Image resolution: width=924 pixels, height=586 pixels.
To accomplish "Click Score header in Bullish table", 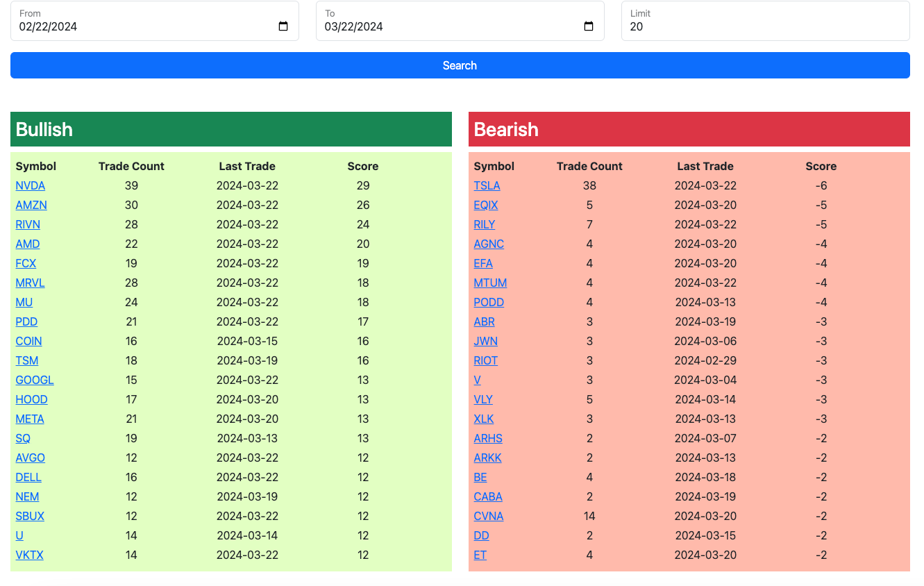I will tap(363, 166).
